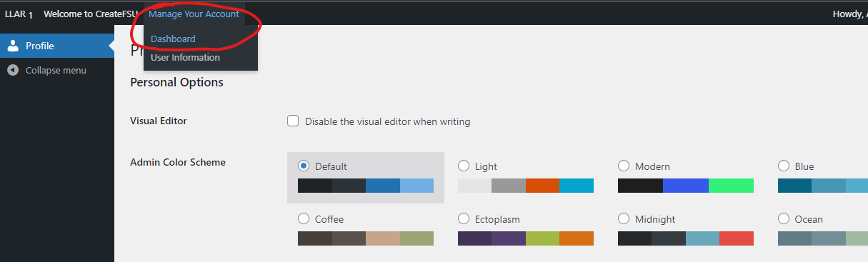Click the Collapse menu arrow icon

tap(12, 70)
